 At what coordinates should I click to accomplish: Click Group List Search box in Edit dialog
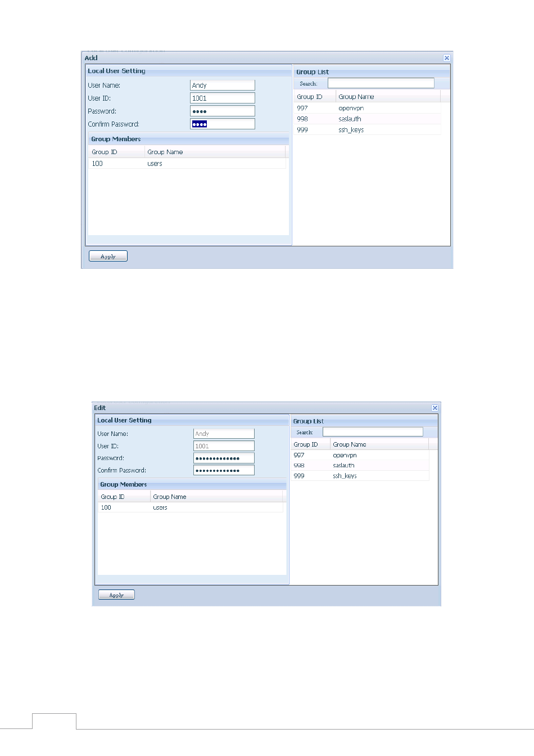373,432
